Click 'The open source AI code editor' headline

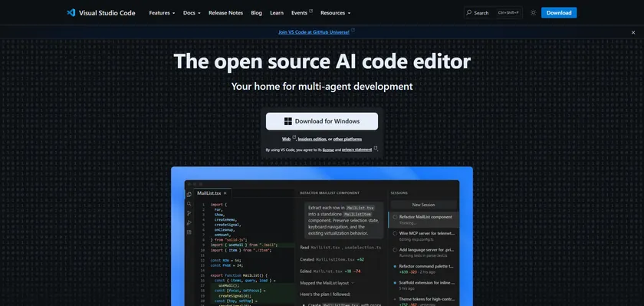coord(322,61)
